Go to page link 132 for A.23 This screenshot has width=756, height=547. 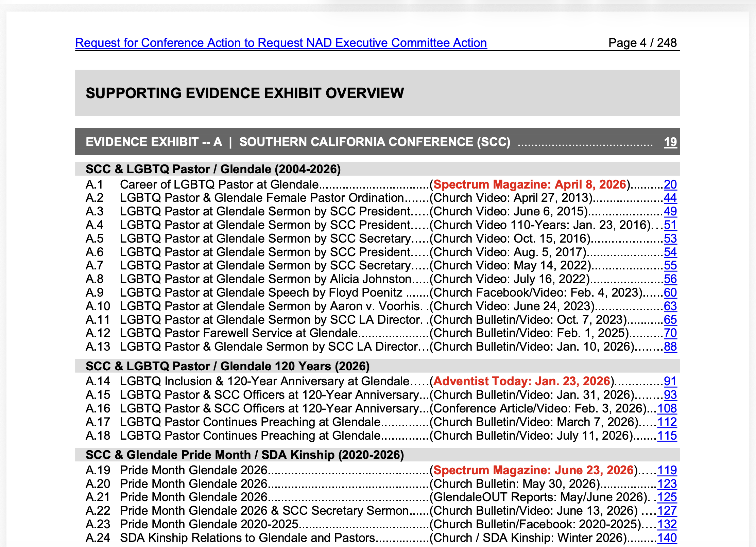667,524
